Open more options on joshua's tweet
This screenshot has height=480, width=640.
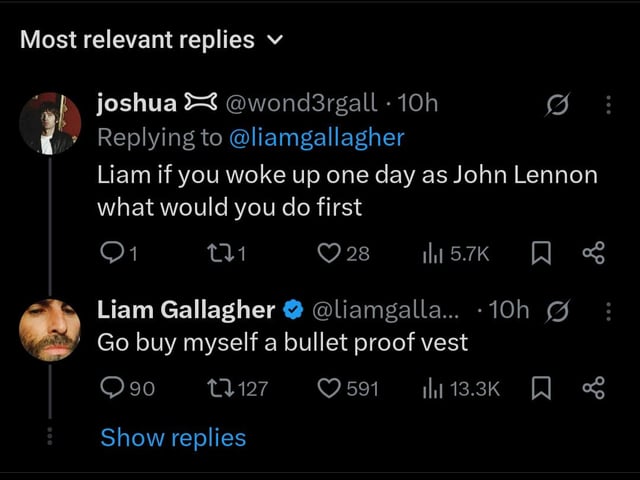[x=609, y=105]
